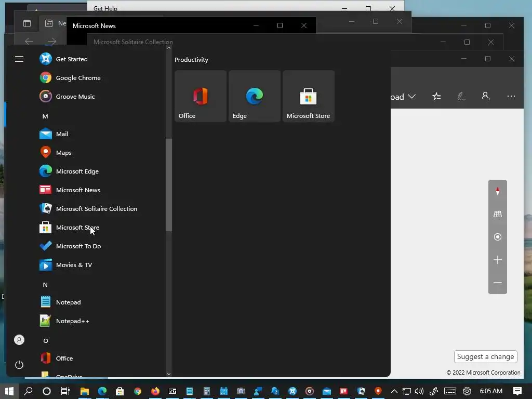
Task: Open taskbar Search magnifier
Action: tap(28, 391)
